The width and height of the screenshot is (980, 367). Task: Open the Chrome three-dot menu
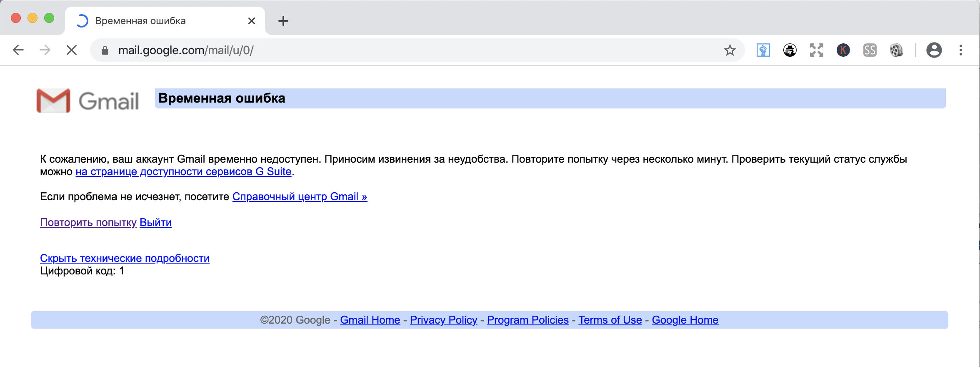[961, 50]
